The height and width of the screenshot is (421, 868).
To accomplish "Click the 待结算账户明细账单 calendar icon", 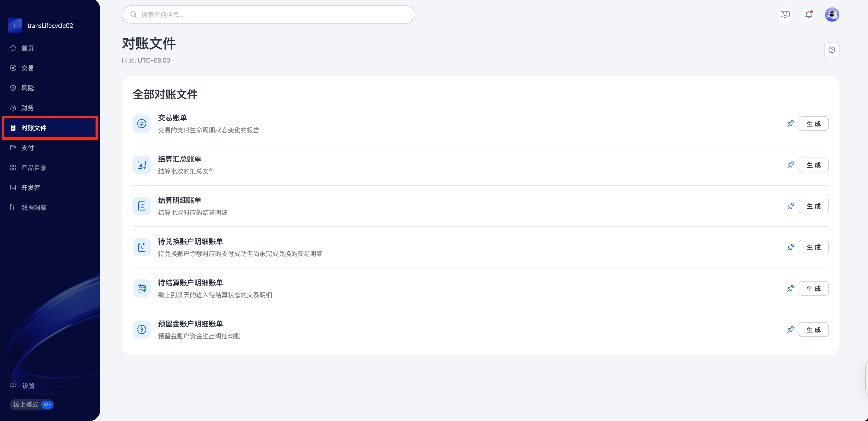I will pyautogui.click(x=141, y=288).
